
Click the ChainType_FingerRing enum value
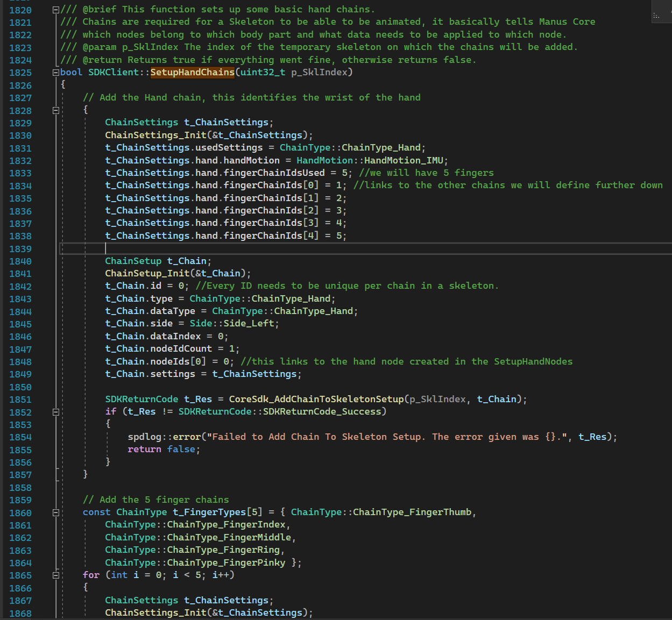[x=223, y=550]
